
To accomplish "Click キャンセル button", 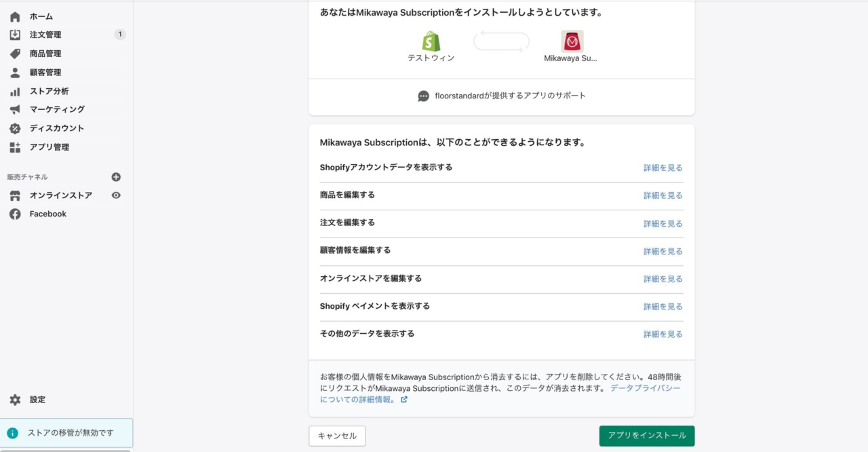I will pos(337,436).
